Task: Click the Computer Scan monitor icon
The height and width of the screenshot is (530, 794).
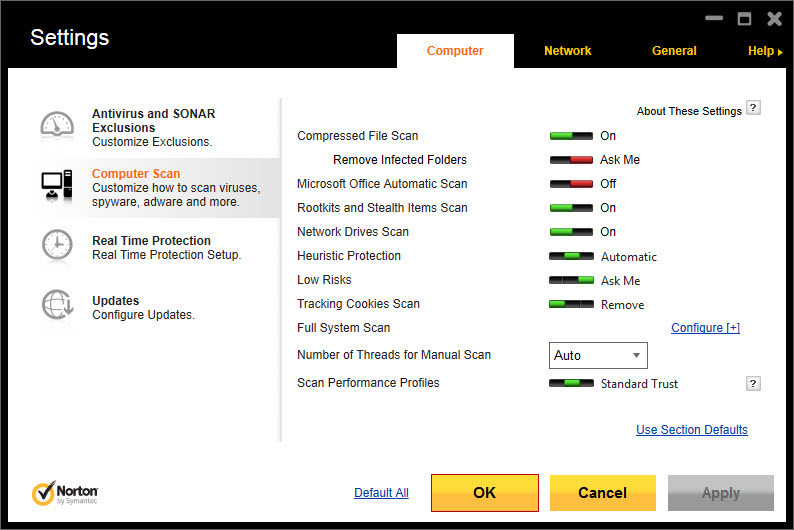Action: coord(57,186)
